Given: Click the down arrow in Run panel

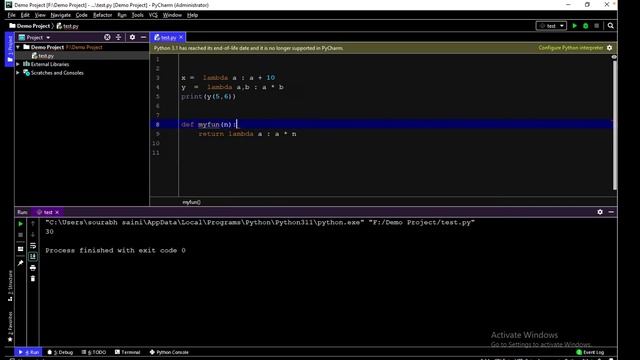Looking at the screenshot, I should coord(33,234).
